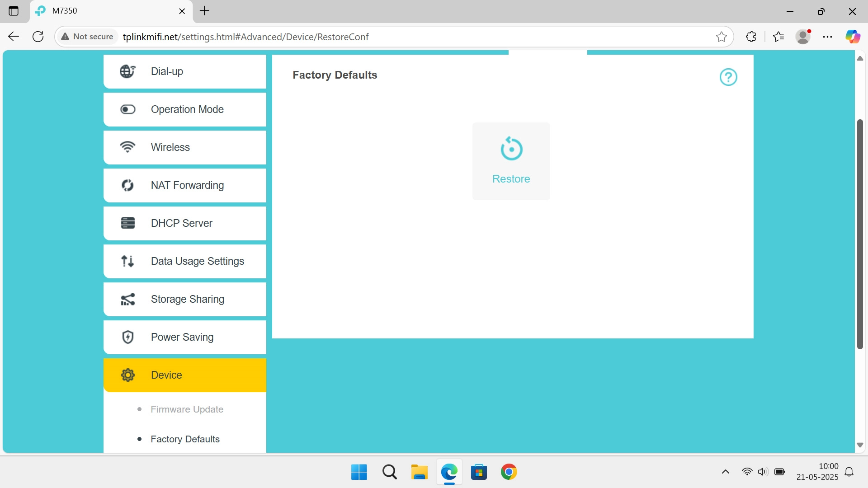Viewport: 868px width, 488px height.
Task: Open File Explorer from taskbar
Action: point(419,472)
